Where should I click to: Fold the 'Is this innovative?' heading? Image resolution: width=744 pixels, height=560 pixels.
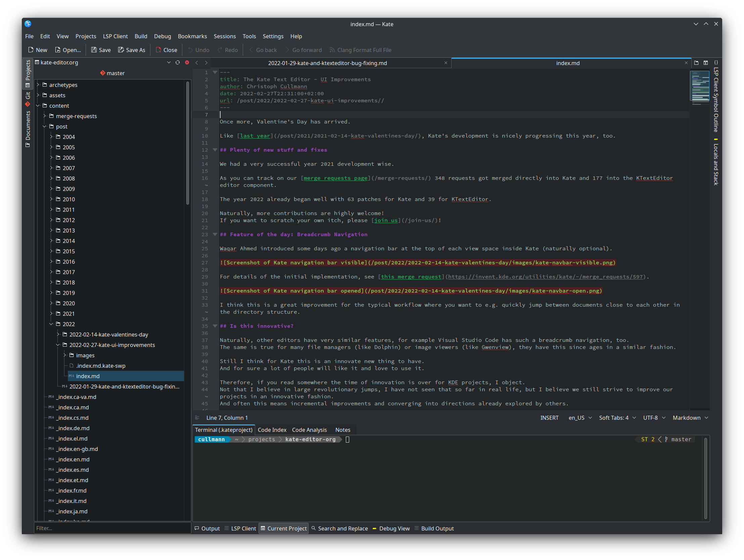(215, 326)
